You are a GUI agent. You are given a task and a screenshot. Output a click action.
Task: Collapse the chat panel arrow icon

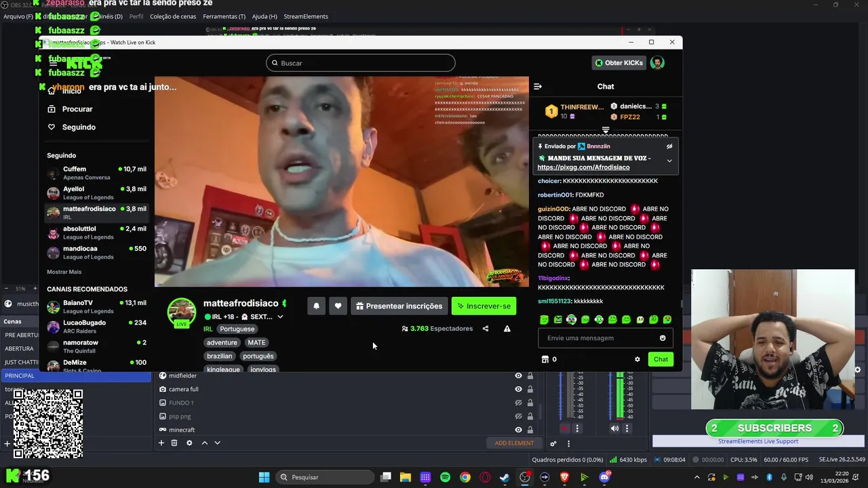pyautogui.click(x=538, y=87)
